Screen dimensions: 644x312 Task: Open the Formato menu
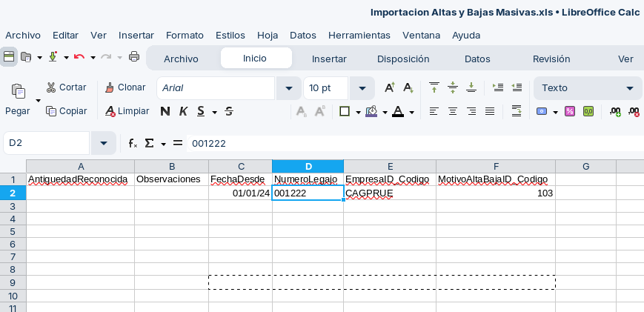[x=185, y=35]
